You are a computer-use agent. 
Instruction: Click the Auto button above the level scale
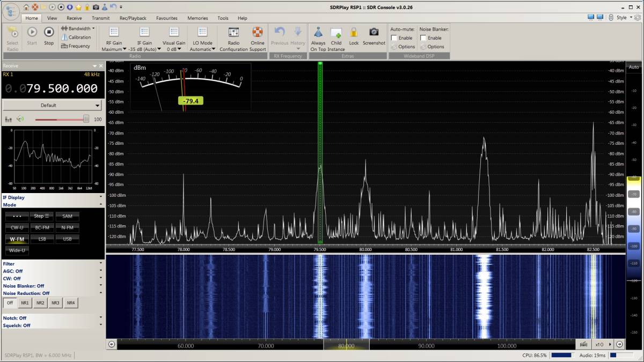click(633, 67)
